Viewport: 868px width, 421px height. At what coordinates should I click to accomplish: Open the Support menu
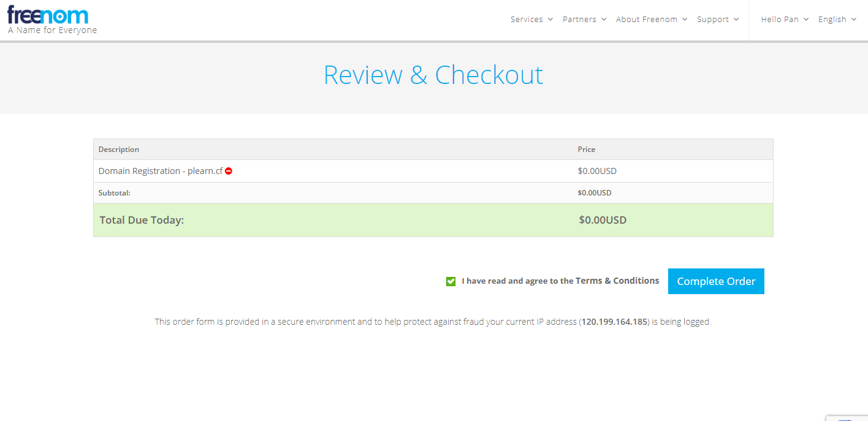[718, 20]
